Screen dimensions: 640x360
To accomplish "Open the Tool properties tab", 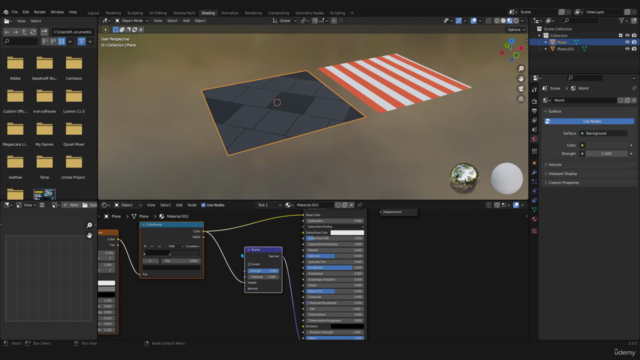I will coord(534,90).
